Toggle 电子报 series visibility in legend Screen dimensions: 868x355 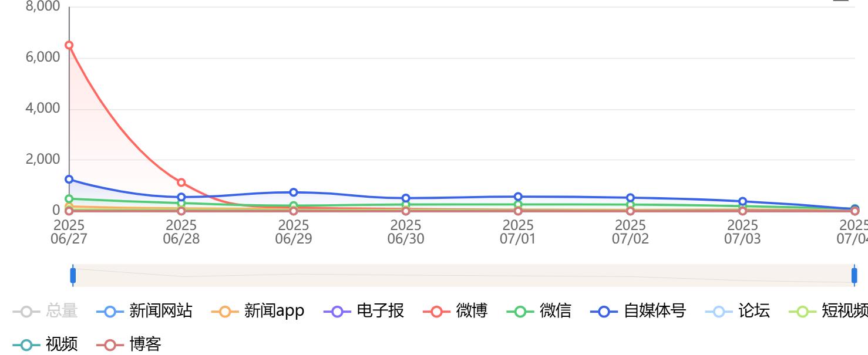pos(364,311)
